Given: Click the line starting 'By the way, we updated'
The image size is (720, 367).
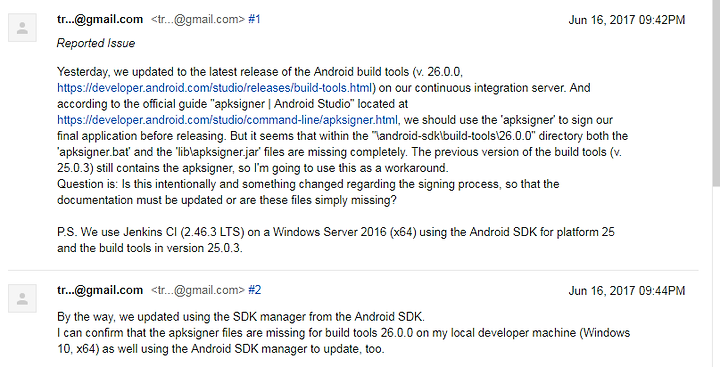Looking at the screenshot, I should 241,317.
